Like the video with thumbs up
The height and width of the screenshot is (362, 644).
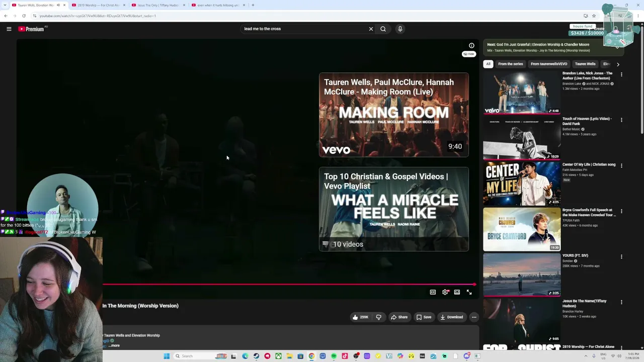[360, 317]
